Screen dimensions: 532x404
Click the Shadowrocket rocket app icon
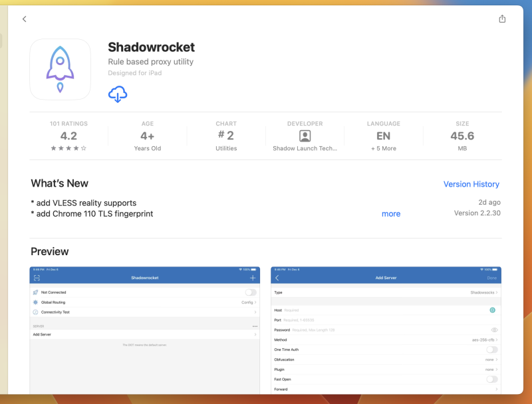(60, 69)
